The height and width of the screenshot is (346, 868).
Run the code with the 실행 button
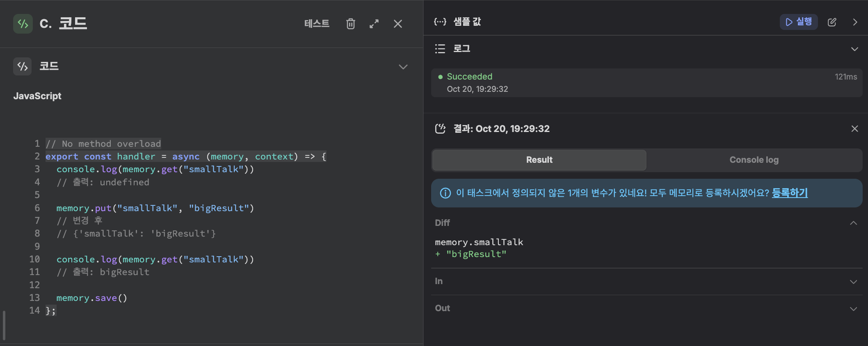(798, 22)
